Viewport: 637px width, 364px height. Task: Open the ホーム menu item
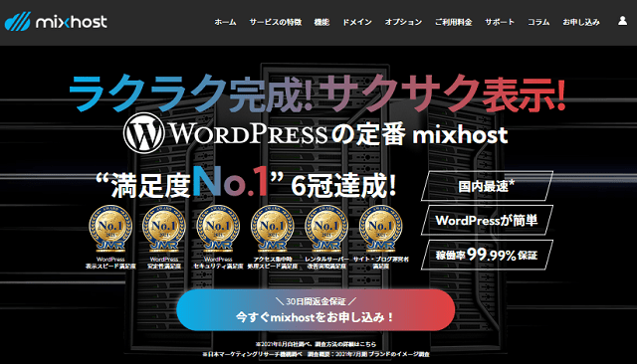pyautogui.click(x=225, y=22)
